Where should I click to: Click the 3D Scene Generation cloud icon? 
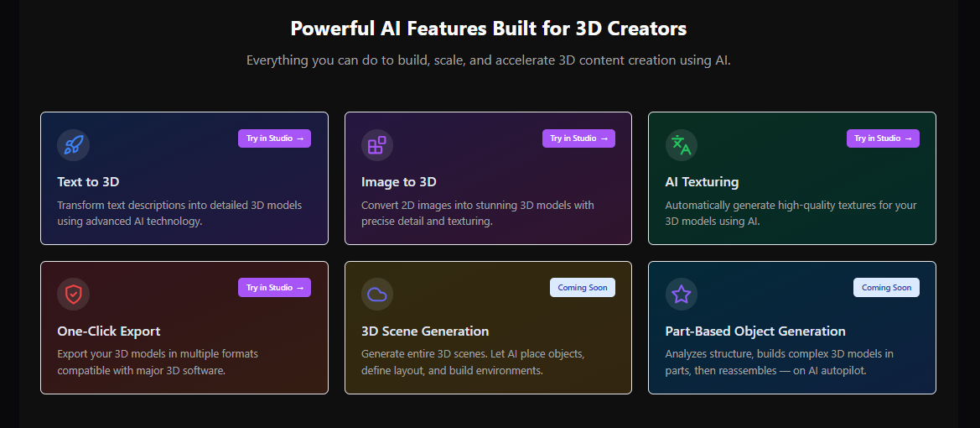click(x=377, y=295)
